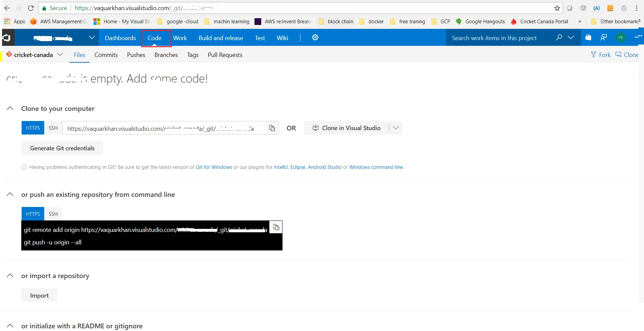Viewport: 644px width, 331px height.
Task: Open the block chain bookmark folder
Action: [x=336, y=22]
